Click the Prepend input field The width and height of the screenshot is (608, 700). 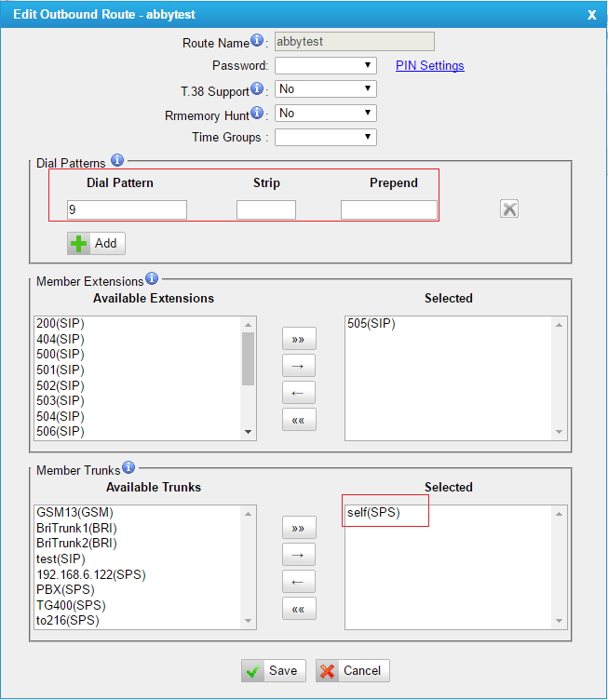pyautogui.click(x=389, y=209)
